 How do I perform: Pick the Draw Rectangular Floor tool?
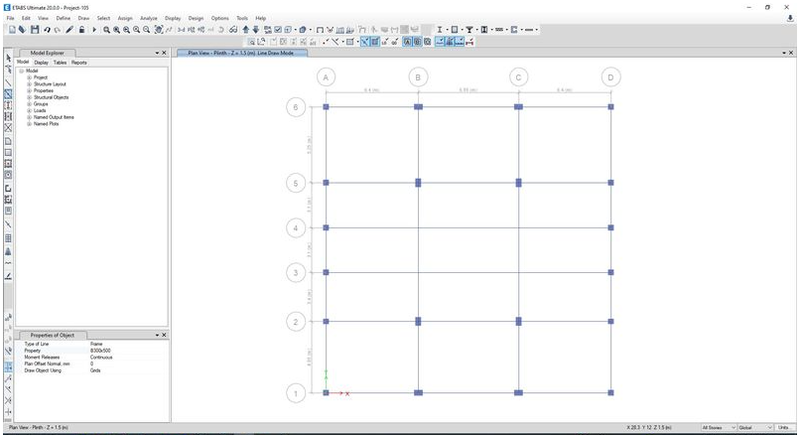click(8, 152)
